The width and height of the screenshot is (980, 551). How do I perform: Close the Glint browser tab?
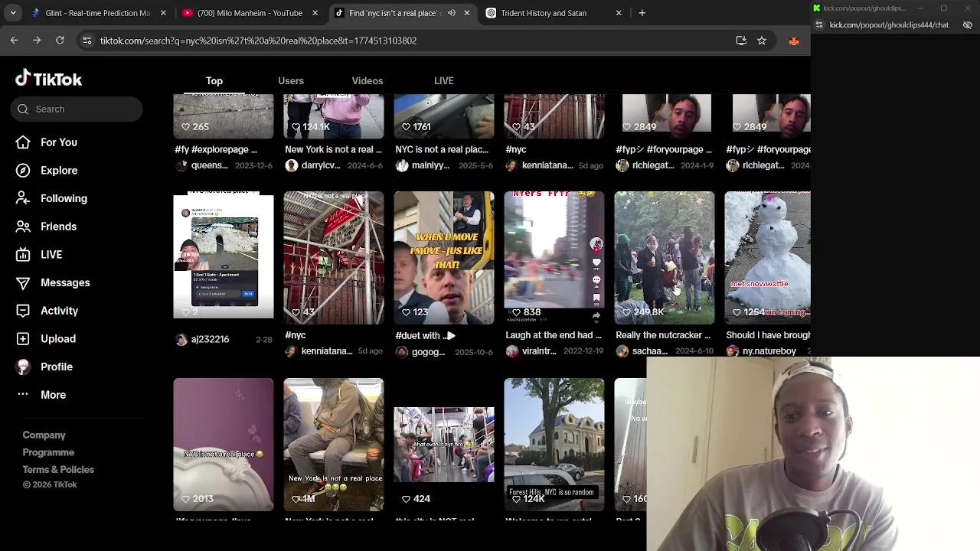point(163,13)
